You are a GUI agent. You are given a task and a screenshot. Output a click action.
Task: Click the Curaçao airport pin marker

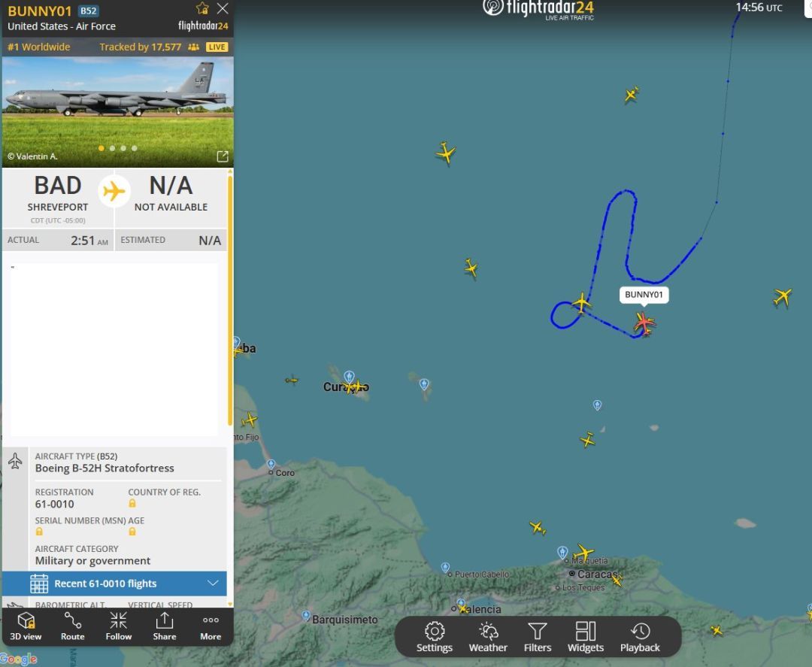tap(349, 376)
